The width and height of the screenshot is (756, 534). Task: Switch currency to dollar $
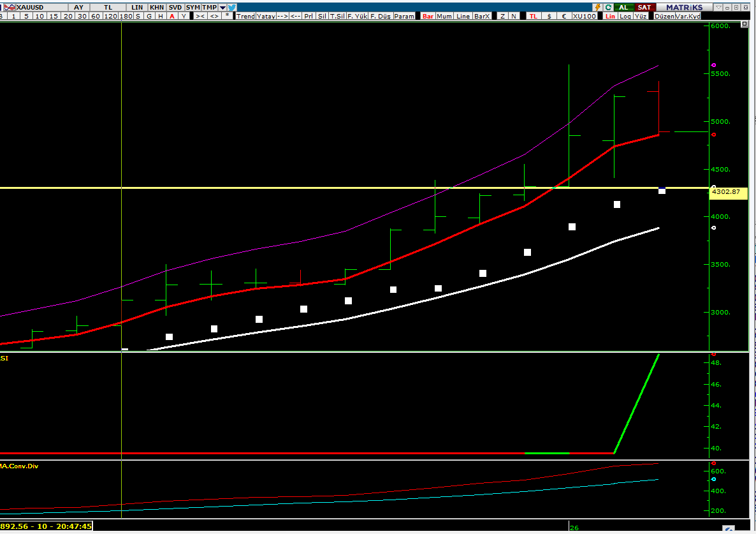click(x=549, y=16)
